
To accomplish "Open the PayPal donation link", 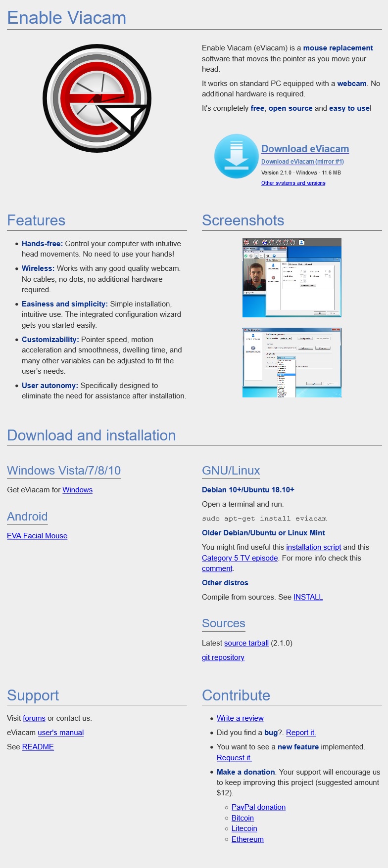I will click(258, 807).
